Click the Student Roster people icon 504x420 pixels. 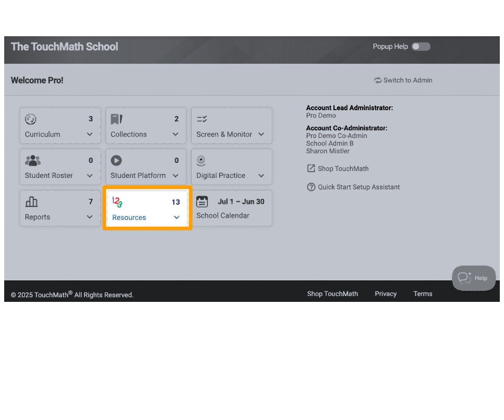(x=33, y=160)
